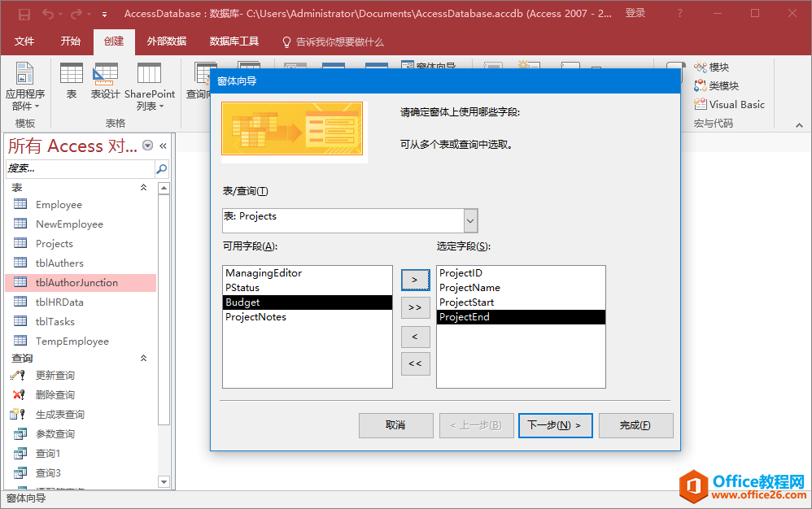Image resolution: width=812 pixels, height=509 pixels.
Task: Select the 删除查询 query icon
Action: coord(19,394)
